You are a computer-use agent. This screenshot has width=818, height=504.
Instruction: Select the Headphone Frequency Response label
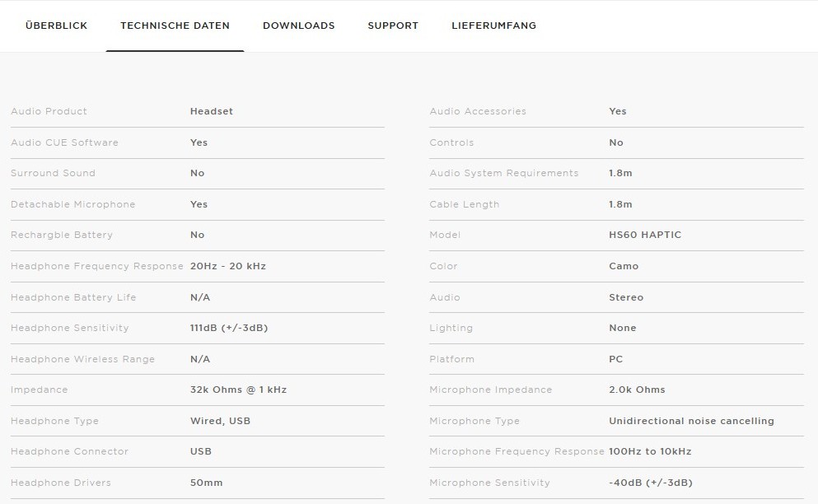(97, 266)
